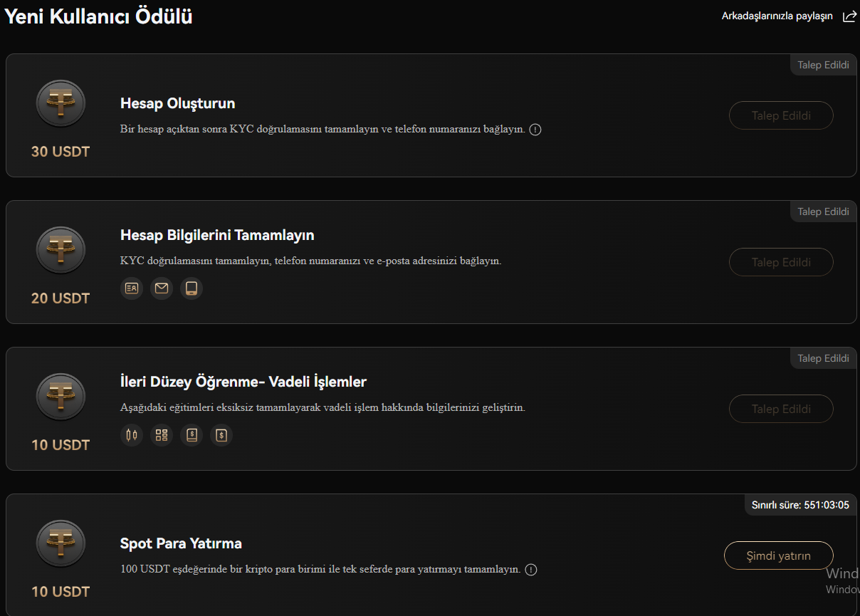Open the book with dollar sign tutorial icon
Viewport: 860px width, 616px height.
click(192, 435)
